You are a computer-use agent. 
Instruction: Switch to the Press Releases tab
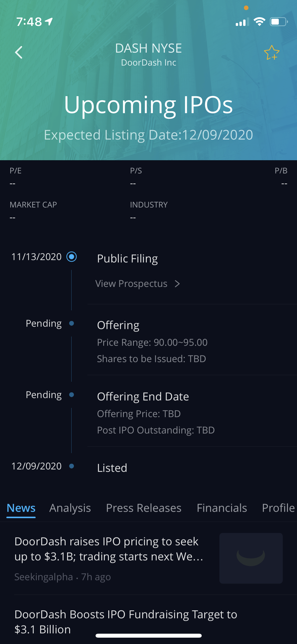pos(144,508)
